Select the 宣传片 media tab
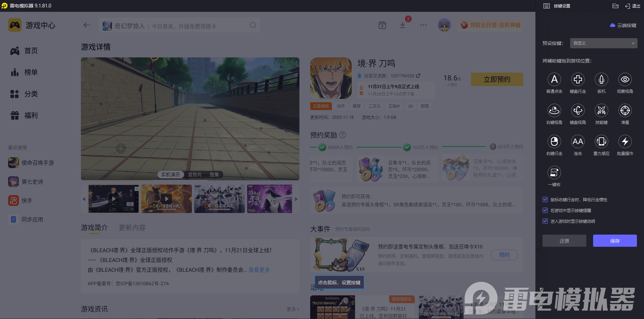Viewport: 644px width, 319px height. [195, 175]
